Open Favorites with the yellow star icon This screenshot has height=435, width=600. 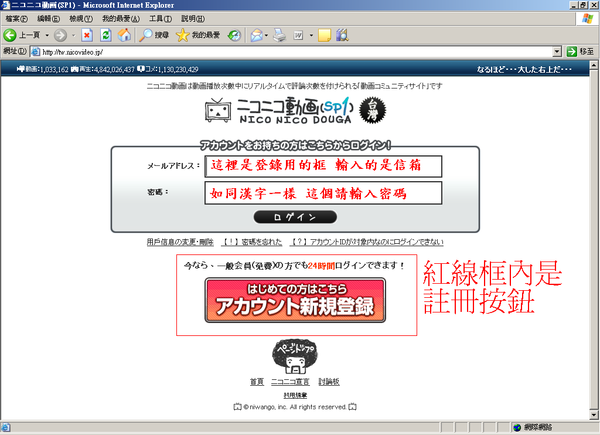click(183, 35)
